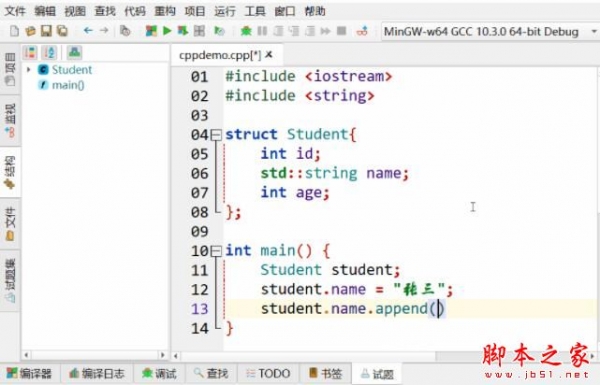The height and width of the screenshot is (385, 600).
Task: Toggle alphabetical sort in structure panel
Action: (x=50, y=52)
